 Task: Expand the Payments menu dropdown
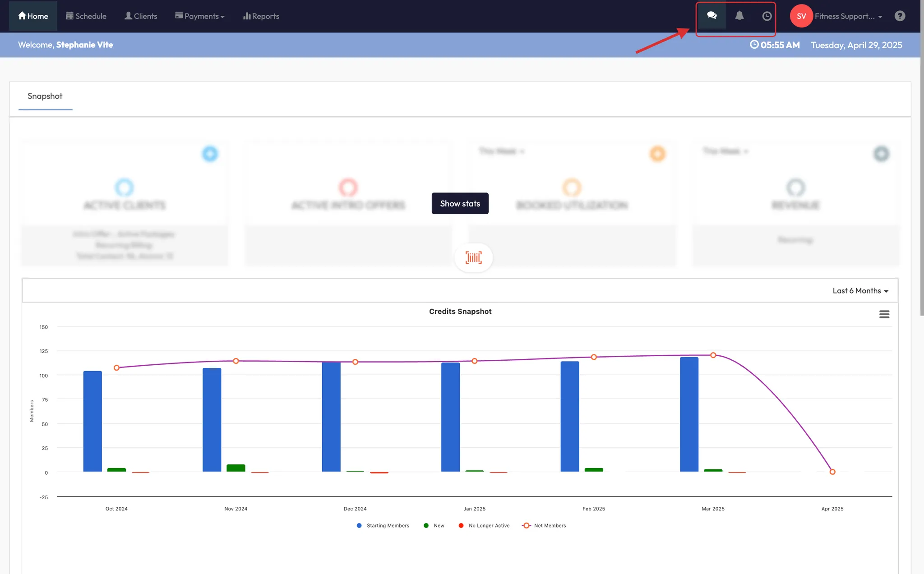click(200, 16)
